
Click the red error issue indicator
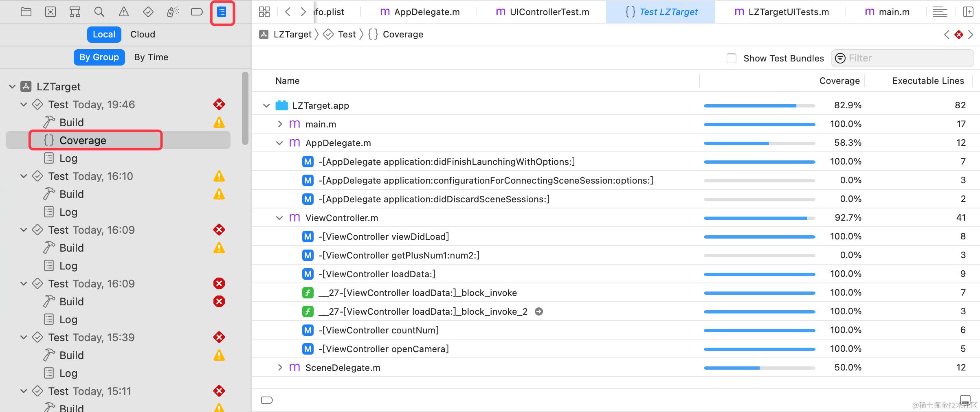coord(959,35)
